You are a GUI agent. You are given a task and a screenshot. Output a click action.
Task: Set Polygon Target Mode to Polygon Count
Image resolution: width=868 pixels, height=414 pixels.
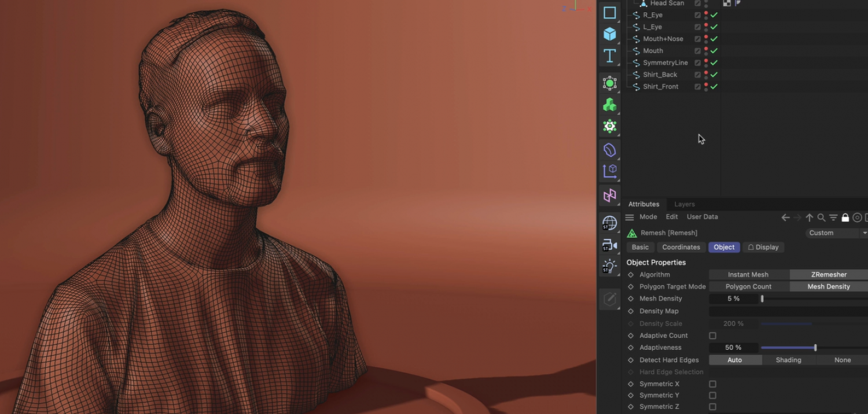pos(748,287)
